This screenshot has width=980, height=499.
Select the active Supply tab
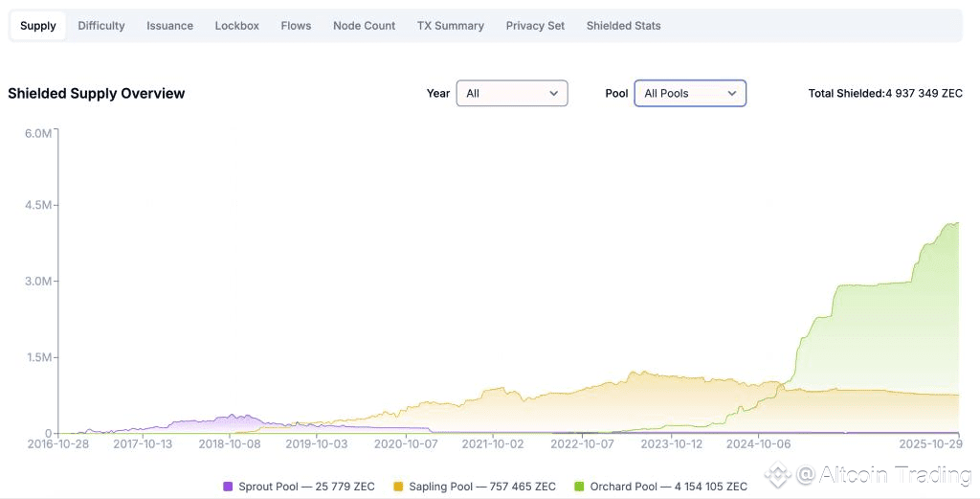38,26
